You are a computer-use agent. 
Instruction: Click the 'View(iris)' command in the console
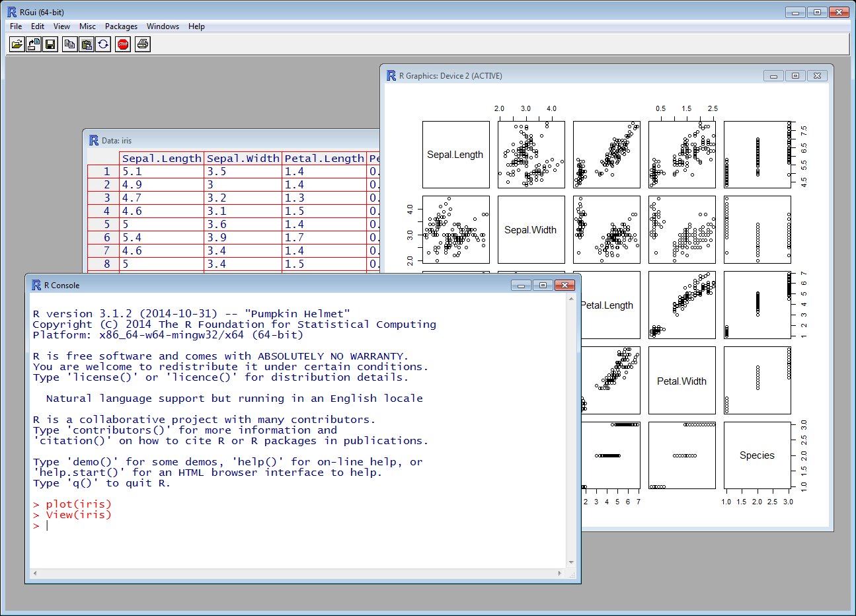tap(79, 515)
